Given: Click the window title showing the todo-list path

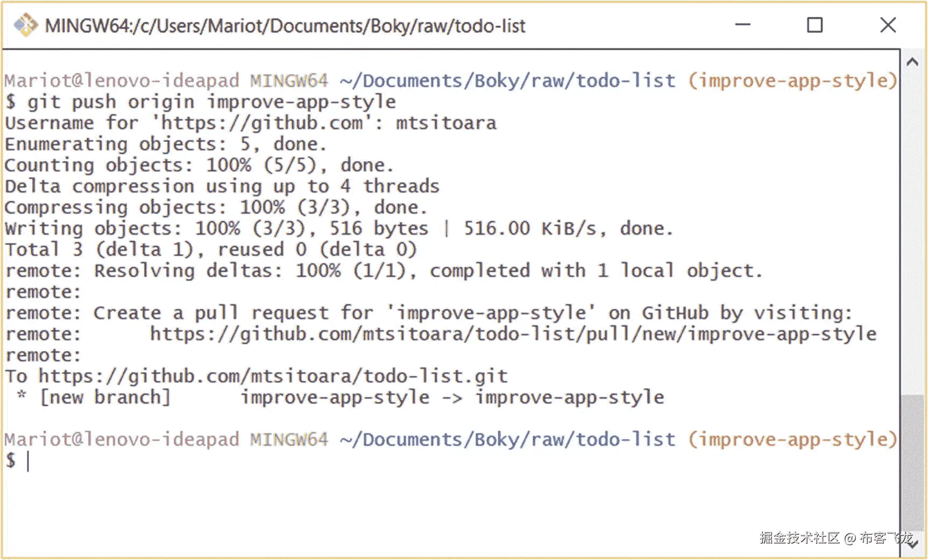Looking at the screenshot, I should pyautogui.click(x=285, y=25).
